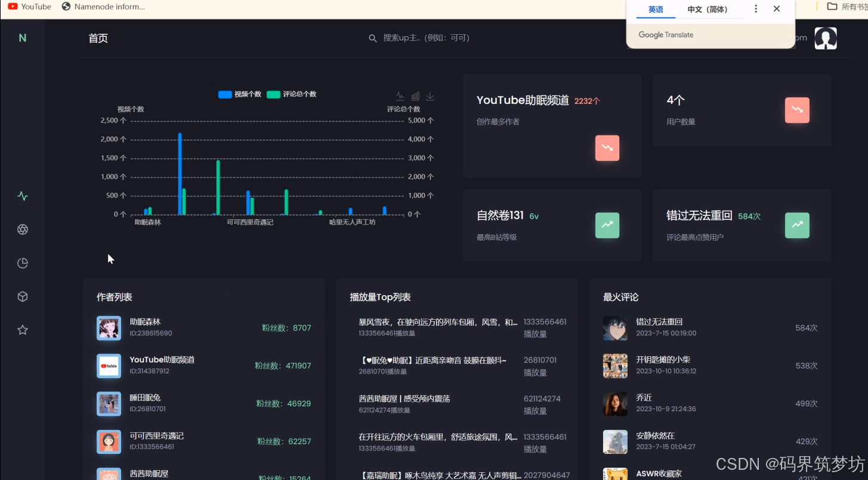Viewport: 868px width, 480px height.
Task: Open video title 暴风雪夜，在驶向远方的列车包厢
Action: coord(438,322)
